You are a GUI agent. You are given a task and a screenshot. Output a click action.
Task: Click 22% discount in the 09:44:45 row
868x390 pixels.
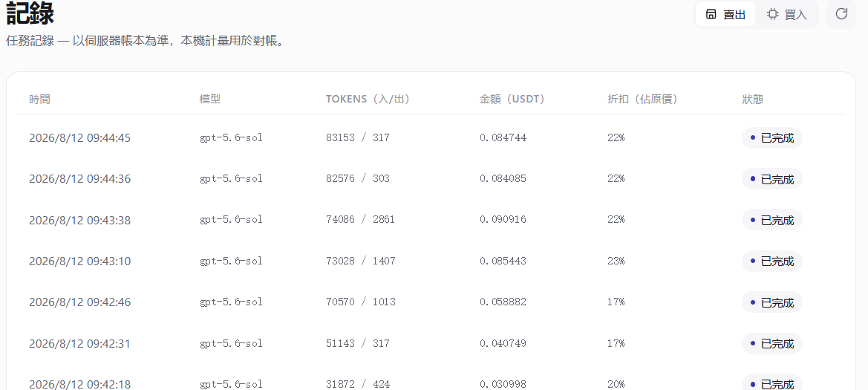point(616,138)
